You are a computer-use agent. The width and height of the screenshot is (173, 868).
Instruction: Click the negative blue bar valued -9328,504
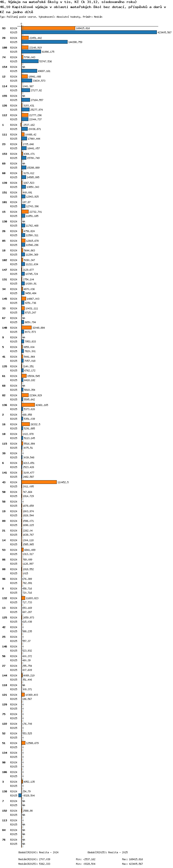(x=20, y=796)
